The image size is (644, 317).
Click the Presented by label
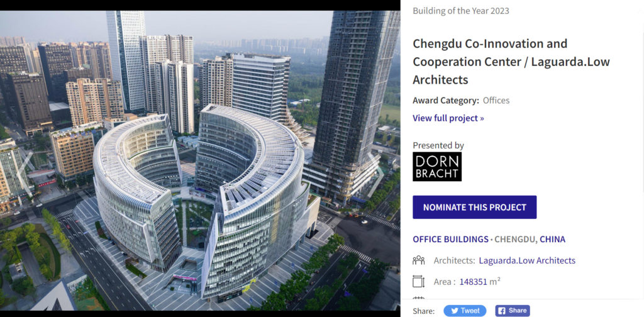[x=438, y=145]
